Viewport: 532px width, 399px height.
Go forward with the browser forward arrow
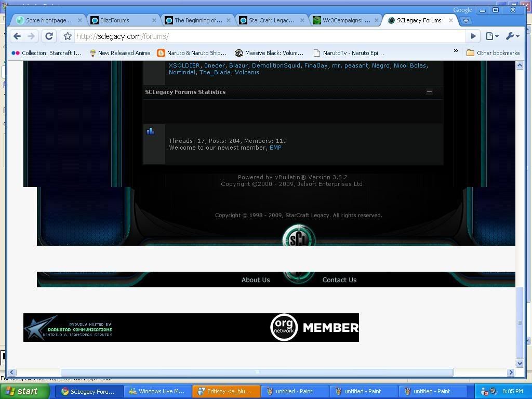31,36
